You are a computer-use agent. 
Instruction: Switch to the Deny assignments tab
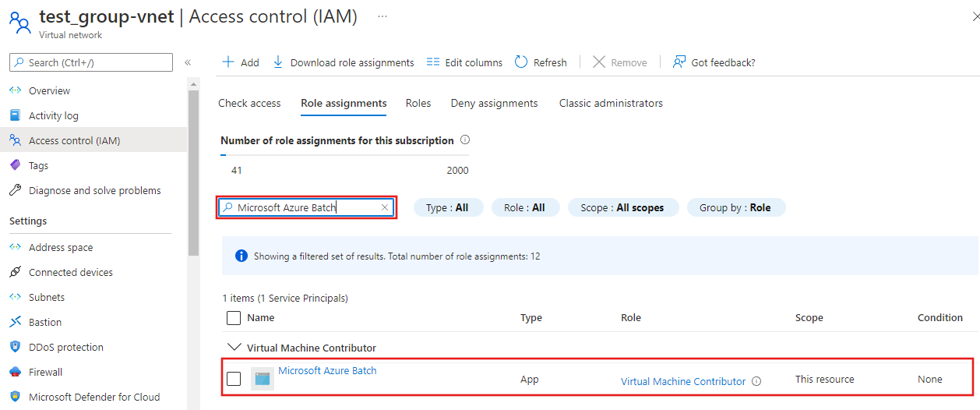click(x=495, y=103)
